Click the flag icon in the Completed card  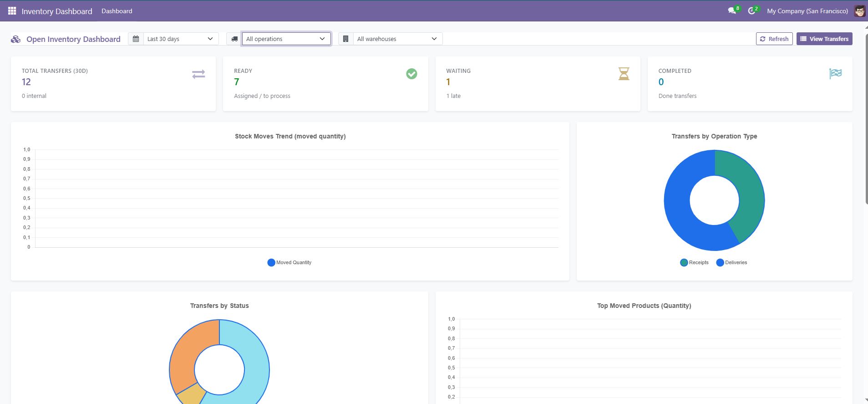pos(836,73)
